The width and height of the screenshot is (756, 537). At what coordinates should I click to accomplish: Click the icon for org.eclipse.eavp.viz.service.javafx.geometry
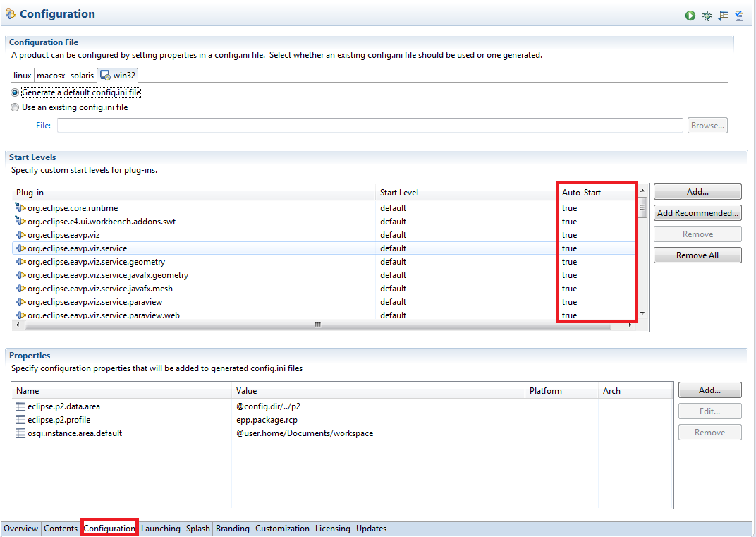[20, 275]
